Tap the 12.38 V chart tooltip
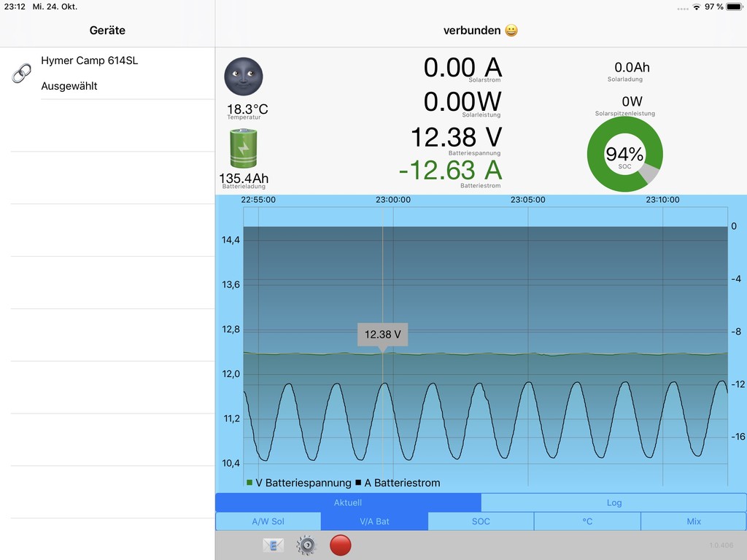This screenshot has width=747, height=560. click(382, 334)
